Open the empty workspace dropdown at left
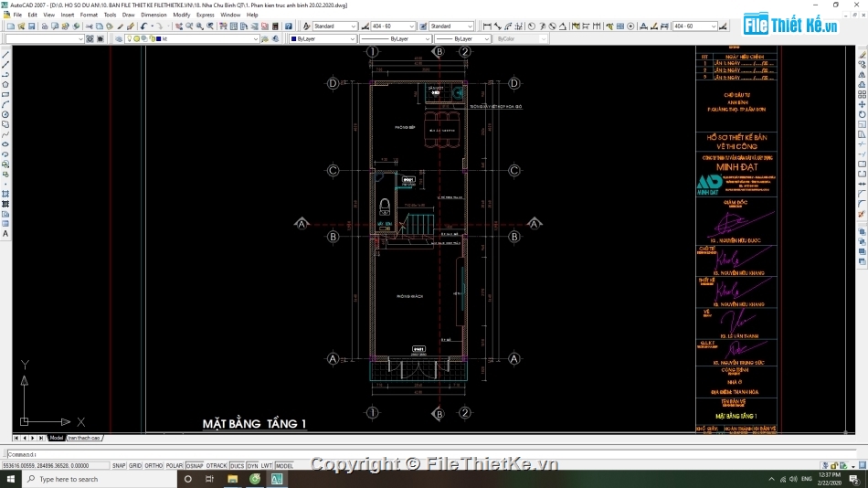The width and height of the screenshot is (868, 488). coord(44,38)
